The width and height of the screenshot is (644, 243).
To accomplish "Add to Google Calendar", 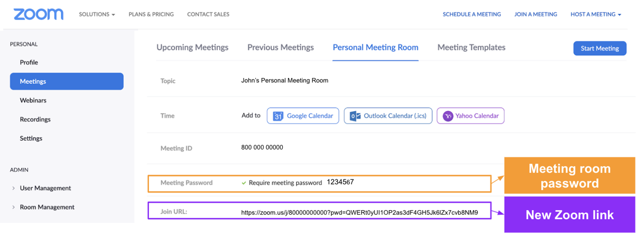I will [303, 116].
